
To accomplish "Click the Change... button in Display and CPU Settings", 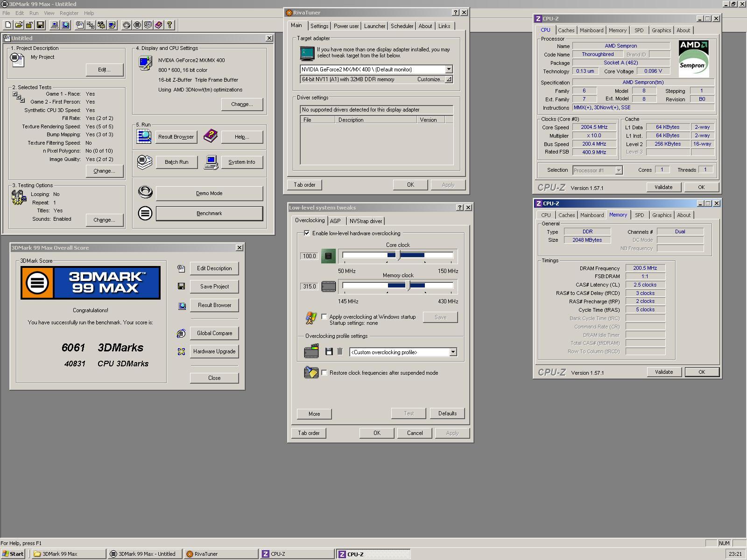I will pyautogui.click(x=242, y=104).
